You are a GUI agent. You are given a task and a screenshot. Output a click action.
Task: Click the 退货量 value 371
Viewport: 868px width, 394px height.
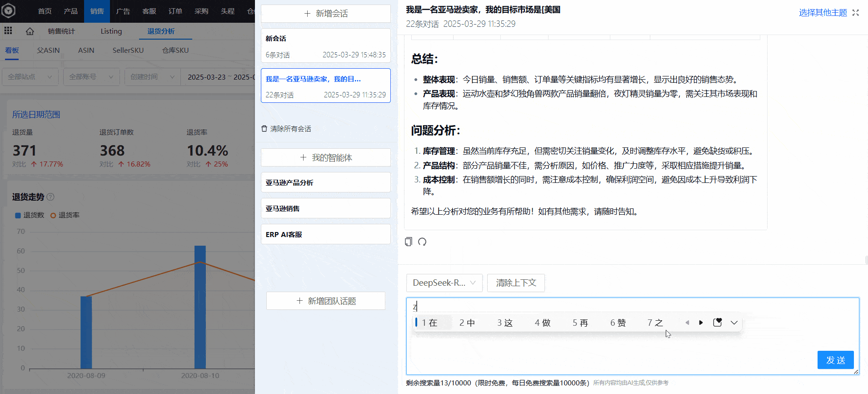tap(24, 151)
